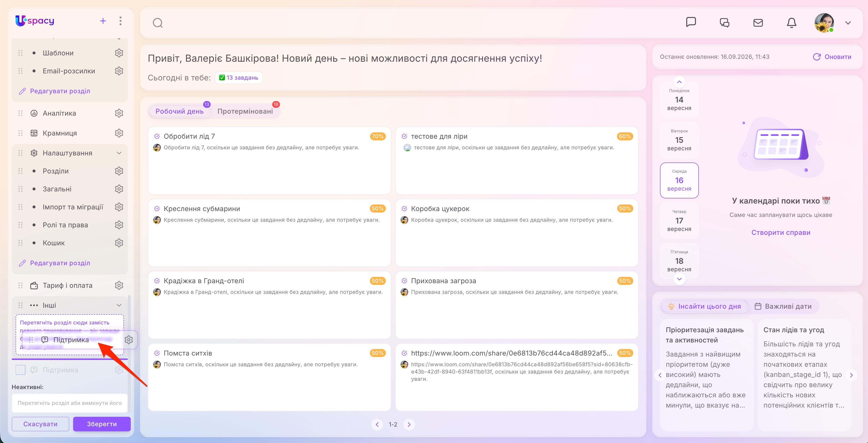The height and width of the screenshot is (443, 868).
Task: Open the double bubble conversations icon
Action: click(x=724, y=23)
